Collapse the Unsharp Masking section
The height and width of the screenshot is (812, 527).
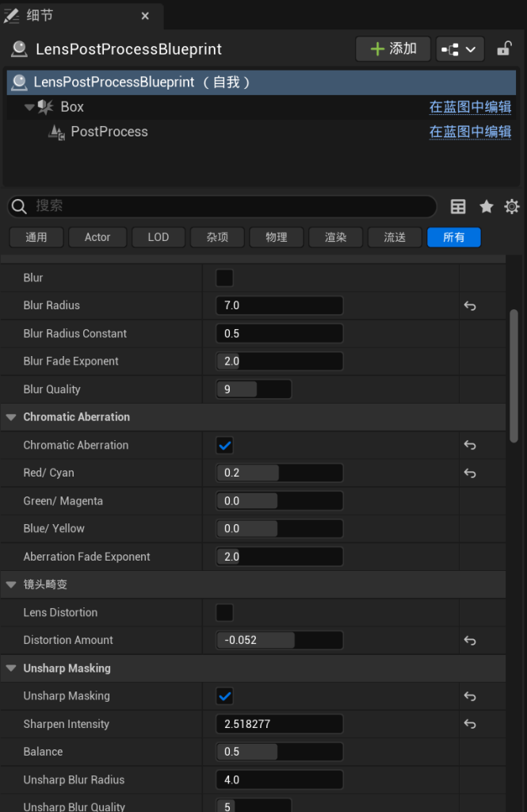tap(12, 668)
